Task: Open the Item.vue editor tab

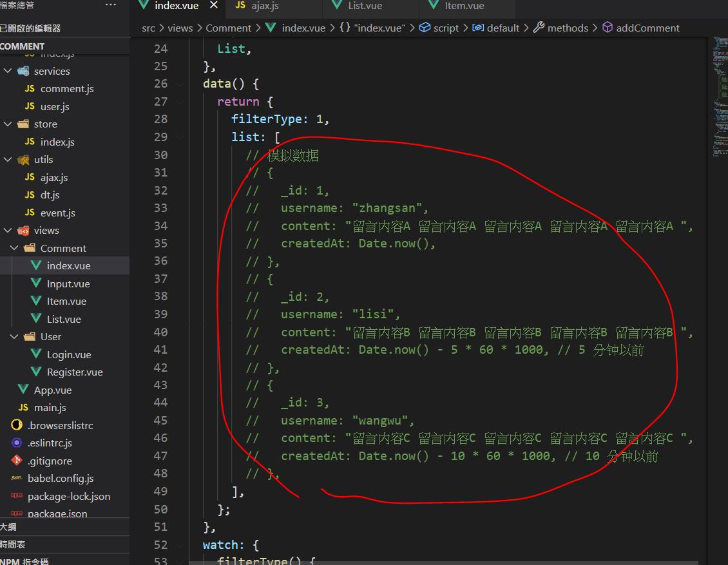Action: coord(464,6)
